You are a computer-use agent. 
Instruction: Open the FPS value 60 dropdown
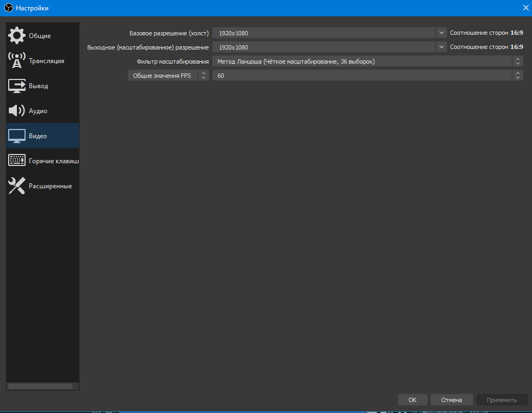(x=367, y=76)
